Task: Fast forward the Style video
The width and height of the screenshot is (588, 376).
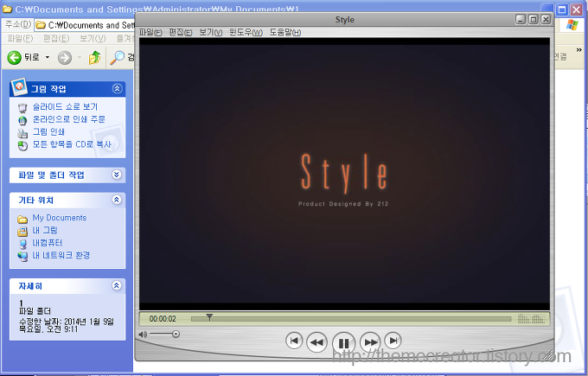Action: point(370,342)
